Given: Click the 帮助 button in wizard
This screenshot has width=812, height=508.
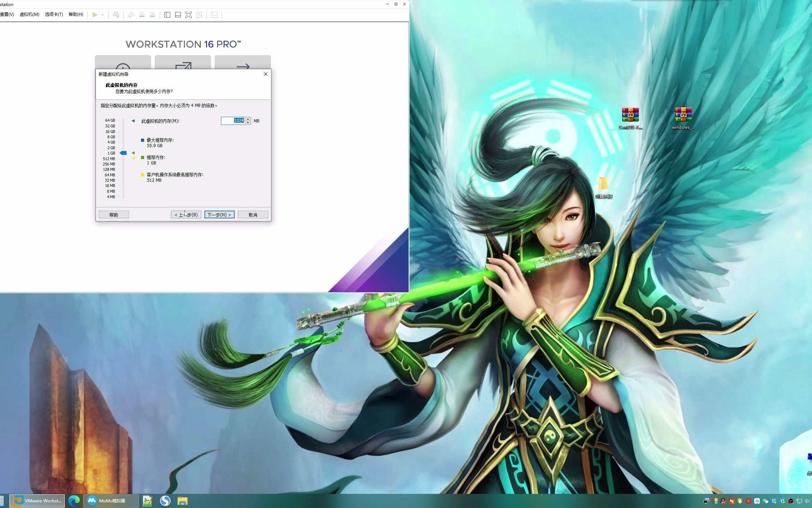Looking at the screenshot, I should [113, 214].
